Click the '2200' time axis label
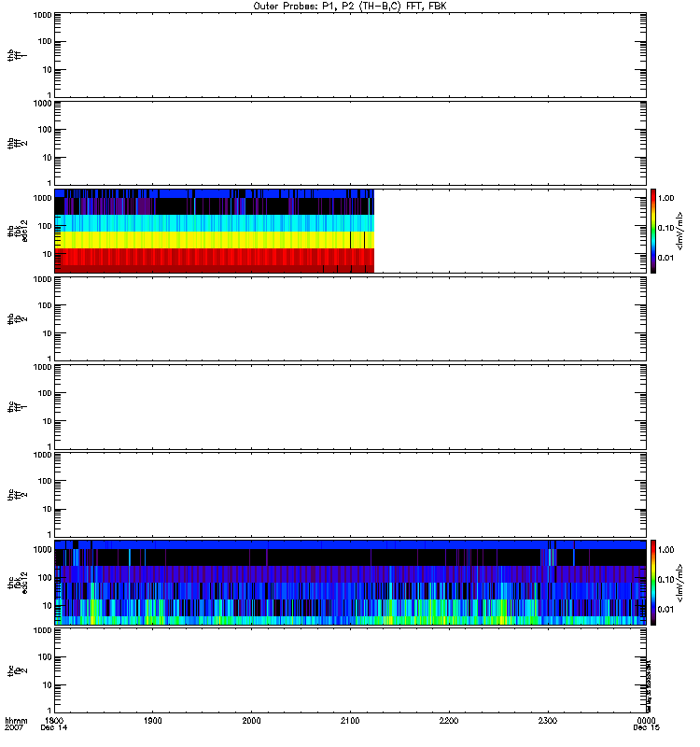Image resolution: width=700 pixels, height=747 pixels. [449, 721]
